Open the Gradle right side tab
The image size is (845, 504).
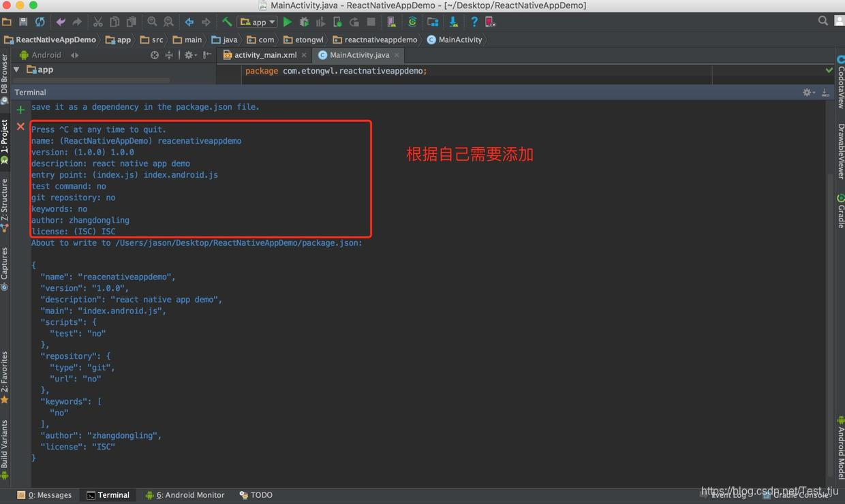[841, 211]
